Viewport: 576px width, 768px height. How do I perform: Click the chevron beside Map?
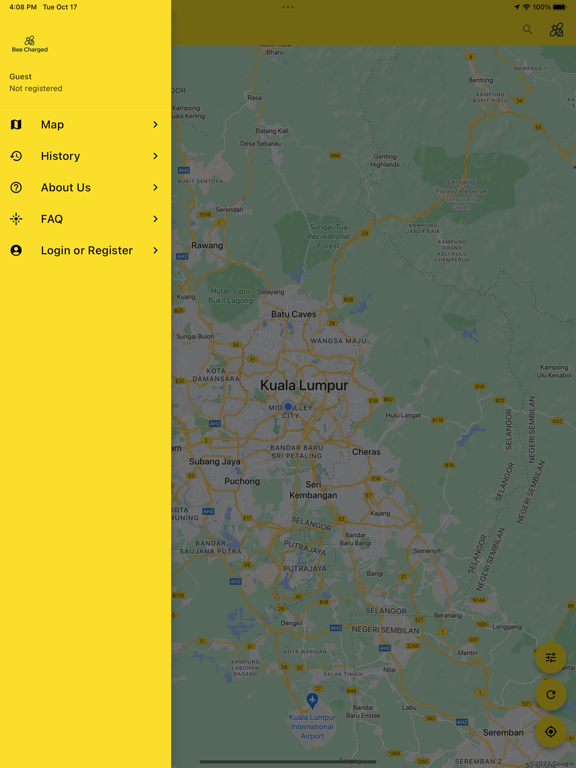[x=155, y=124]
